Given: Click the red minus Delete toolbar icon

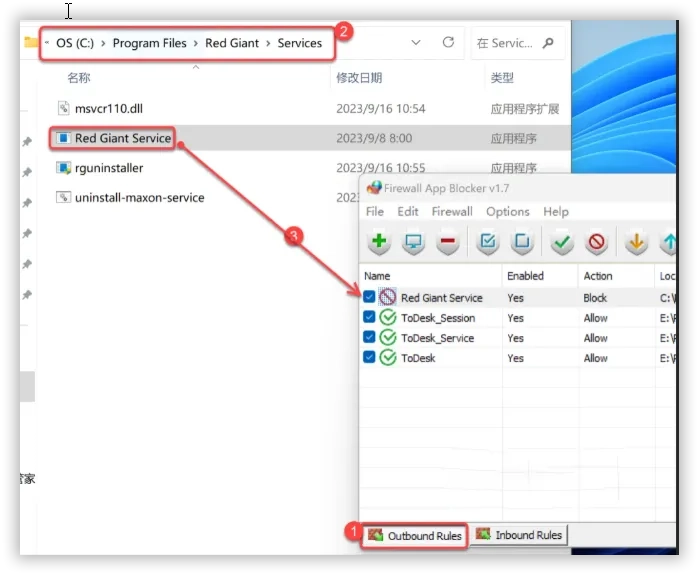Looking at the screenshot, I should [448, 242].
